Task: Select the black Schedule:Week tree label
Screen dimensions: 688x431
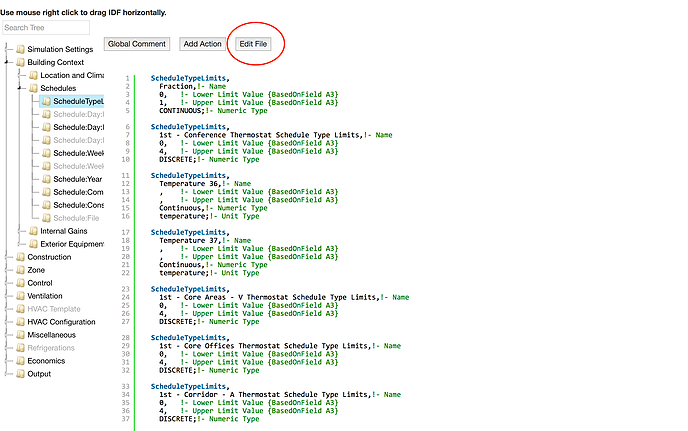Action: (x=79, y=153)
